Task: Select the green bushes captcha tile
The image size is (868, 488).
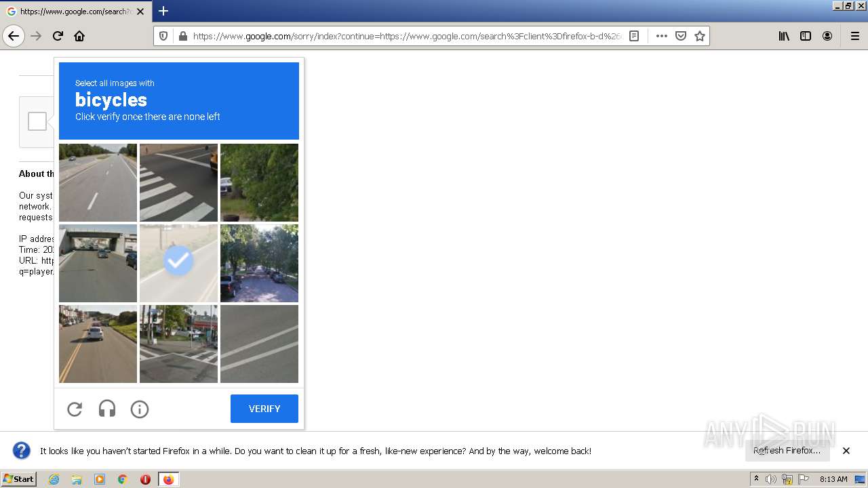Action: (259, 182)
